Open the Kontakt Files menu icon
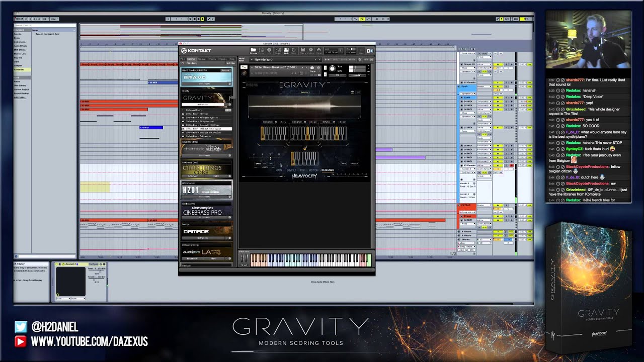This screenshot has width=644, height=362. click(x=302, y=50)
